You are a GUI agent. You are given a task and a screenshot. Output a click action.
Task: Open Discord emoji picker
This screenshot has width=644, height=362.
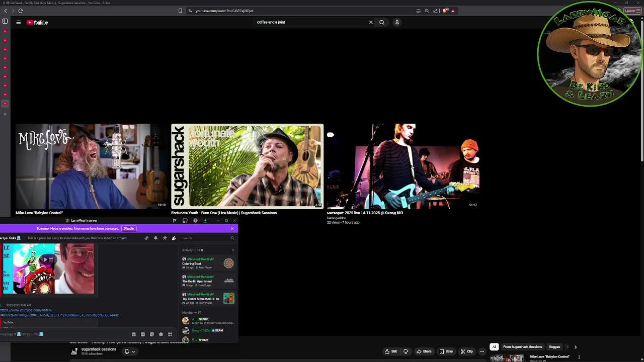[161, 334]
